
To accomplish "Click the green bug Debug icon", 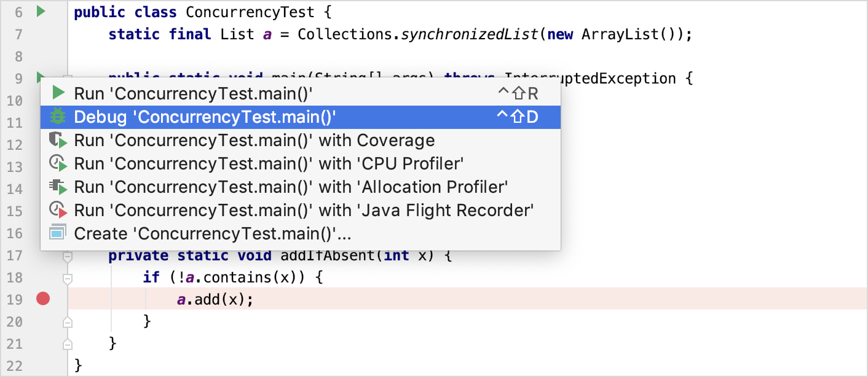I will click(58, 117).
